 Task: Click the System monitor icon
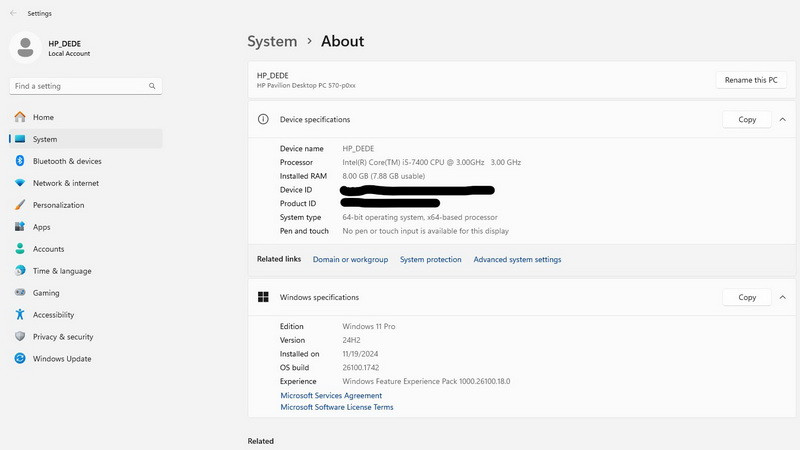coord(20,139)
